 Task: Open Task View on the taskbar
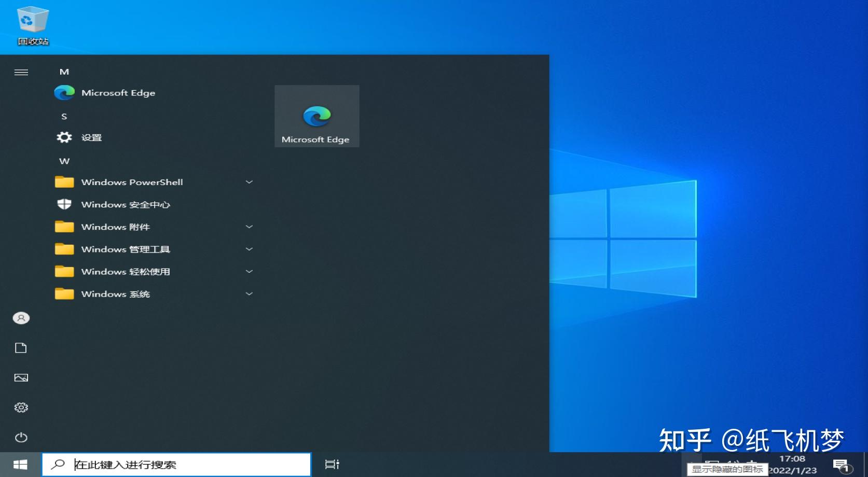click(x=332, y=465)
